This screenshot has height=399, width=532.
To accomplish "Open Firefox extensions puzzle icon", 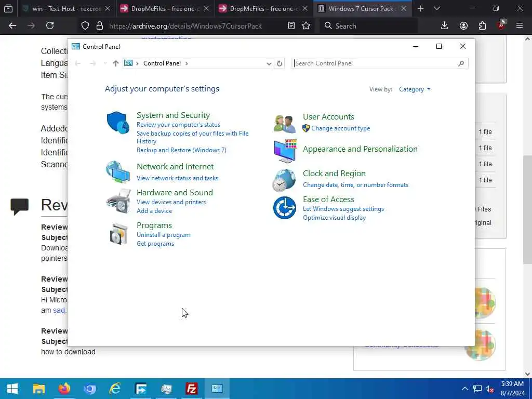I will (x=482, y=25).
